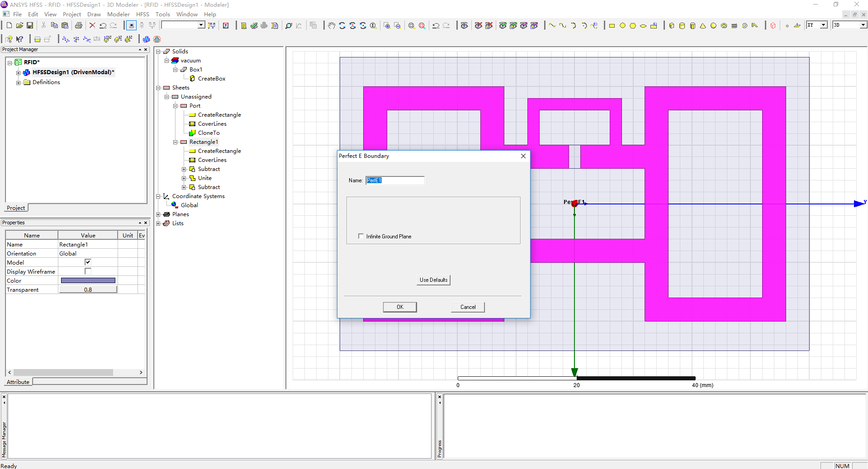868x469 pixels.
Task: Open the HFSS menu
Action: point(142,14)
